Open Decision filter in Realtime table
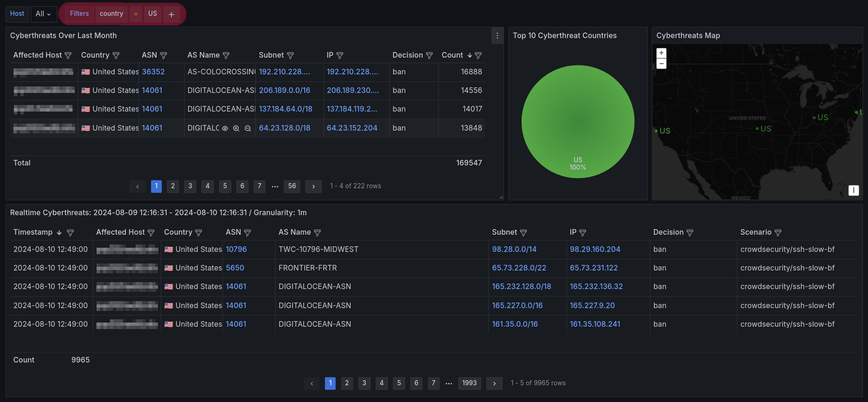The width and height of the screenshot is (868, 402). pyautogui.click(x=690, y=232)
